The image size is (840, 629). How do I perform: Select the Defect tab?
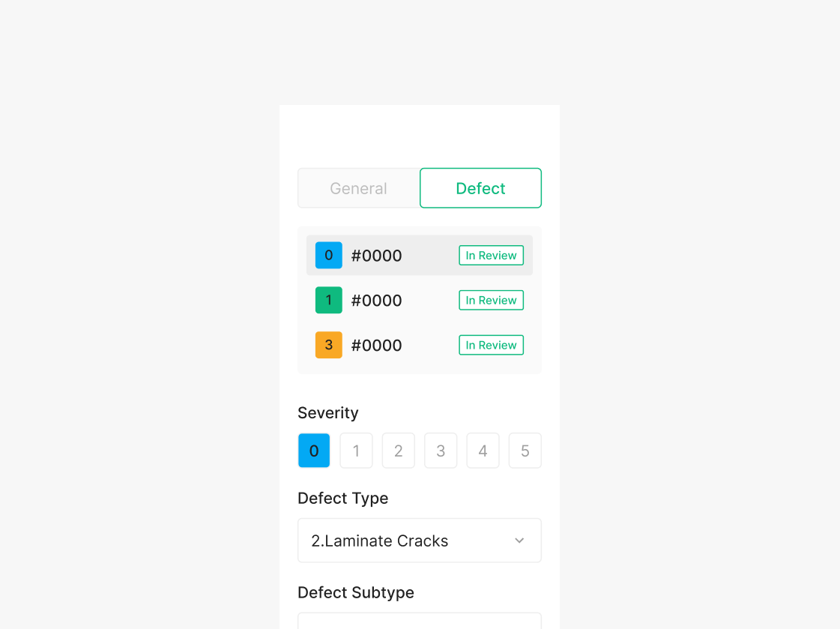coord(480,188)
